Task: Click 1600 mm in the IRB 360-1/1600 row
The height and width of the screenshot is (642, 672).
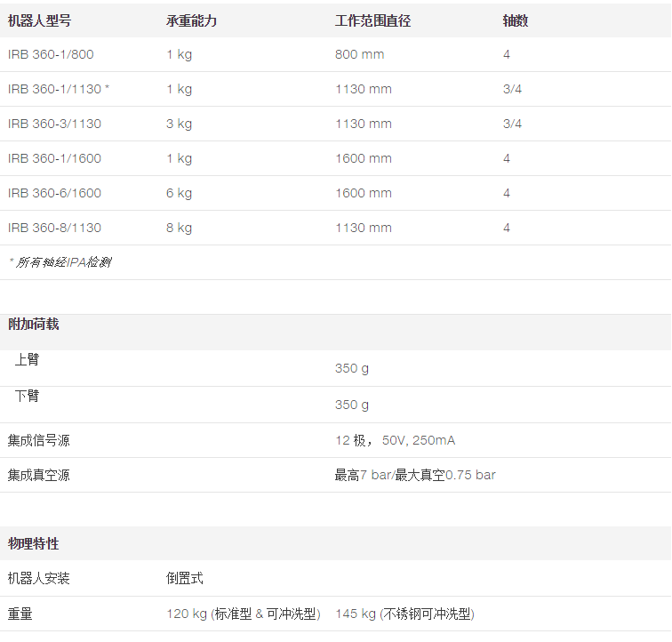Action: pos(364,158)
